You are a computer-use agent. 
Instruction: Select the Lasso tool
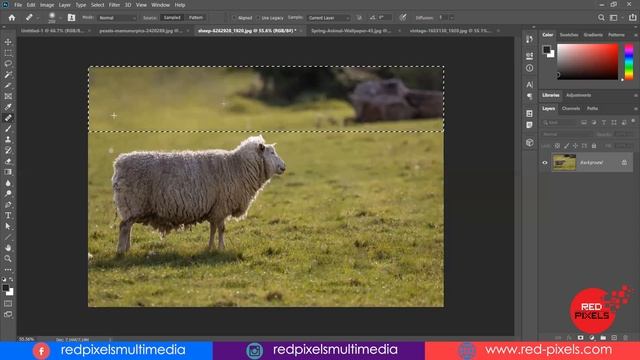(8, 64)
